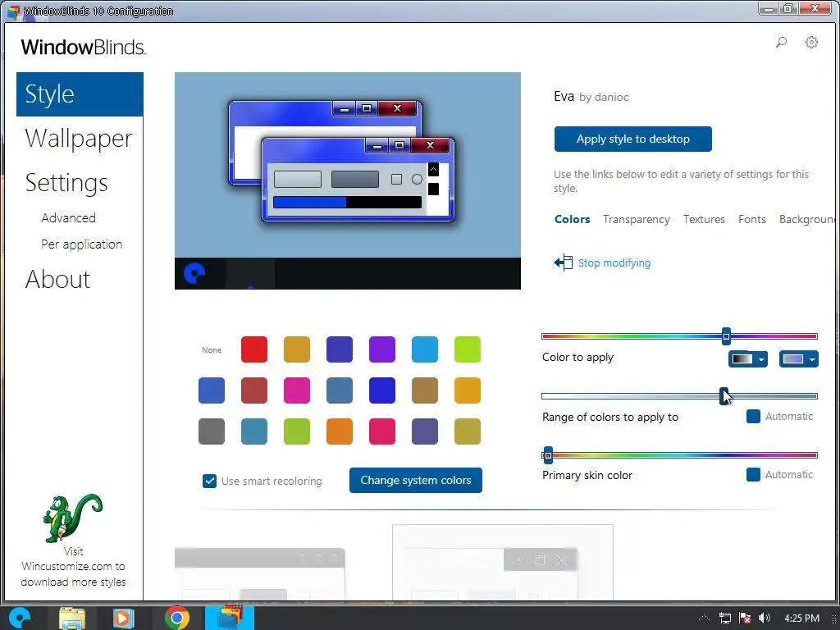Click the Primary skin color slider handle

coord(547,455)
